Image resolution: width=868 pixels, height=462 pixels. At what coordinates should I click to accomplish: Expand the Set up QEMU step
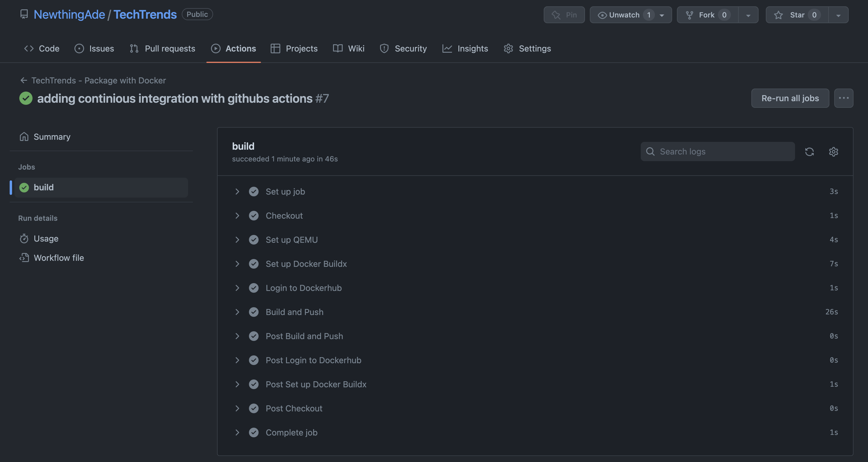tap(237, 239)
